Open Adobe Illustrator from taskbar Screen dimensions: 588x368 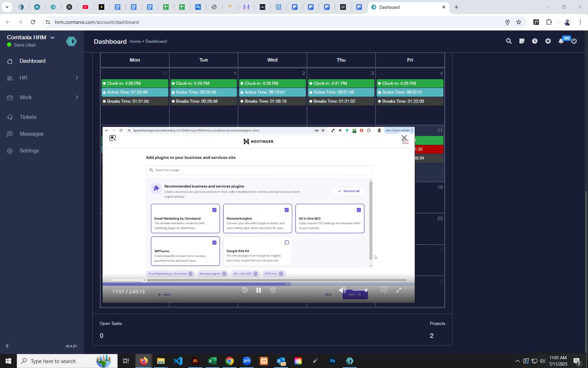point(195,361)
